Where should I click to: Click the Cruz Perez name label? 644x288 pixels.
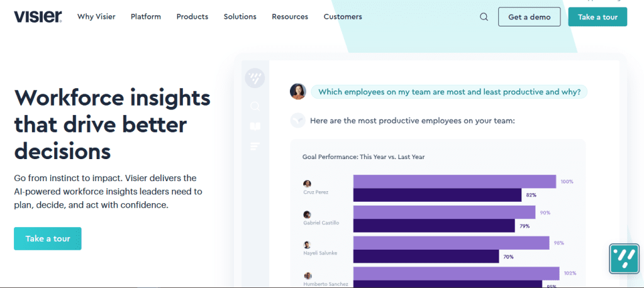(316, 192)
